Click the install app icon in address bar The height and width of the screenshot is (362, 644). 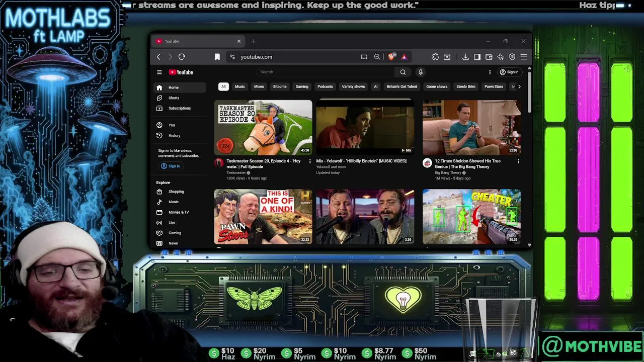pos(364,57)
